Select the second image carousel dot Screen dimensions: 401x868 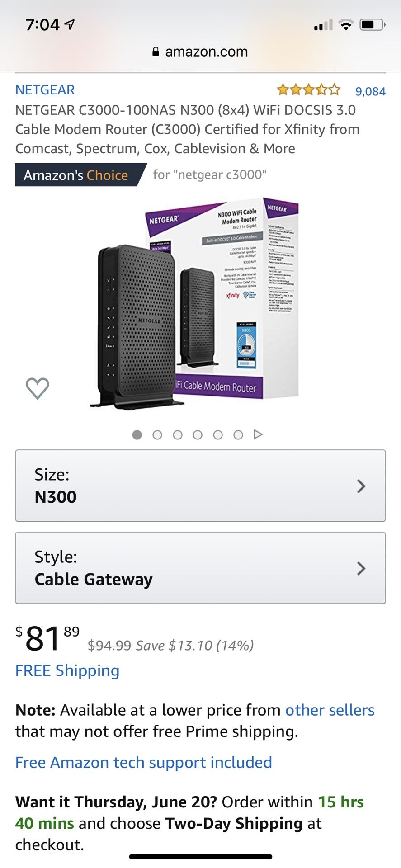[x=157, y=435]
